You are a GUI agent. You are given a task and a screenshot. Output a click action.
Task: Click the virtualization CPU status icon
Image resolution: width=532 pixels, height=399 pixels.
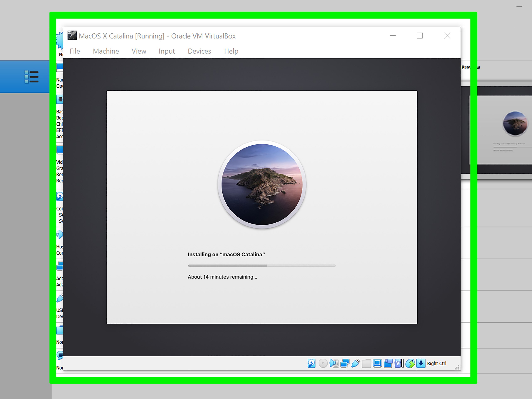click(399, 363)
